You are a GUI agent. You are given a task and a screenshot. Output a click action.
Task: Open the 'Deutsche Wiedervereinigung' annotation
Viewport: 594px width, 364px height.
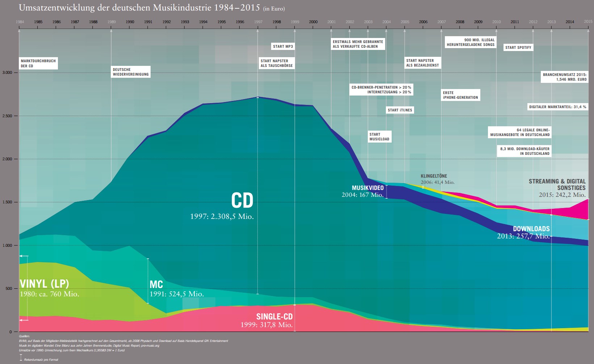click(x=130, y=72)
